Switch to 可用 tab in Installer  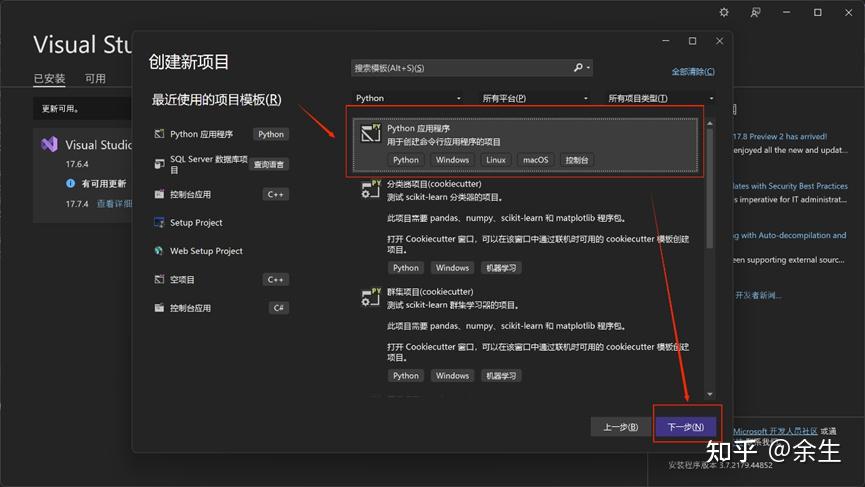click(x=95, y=78)
